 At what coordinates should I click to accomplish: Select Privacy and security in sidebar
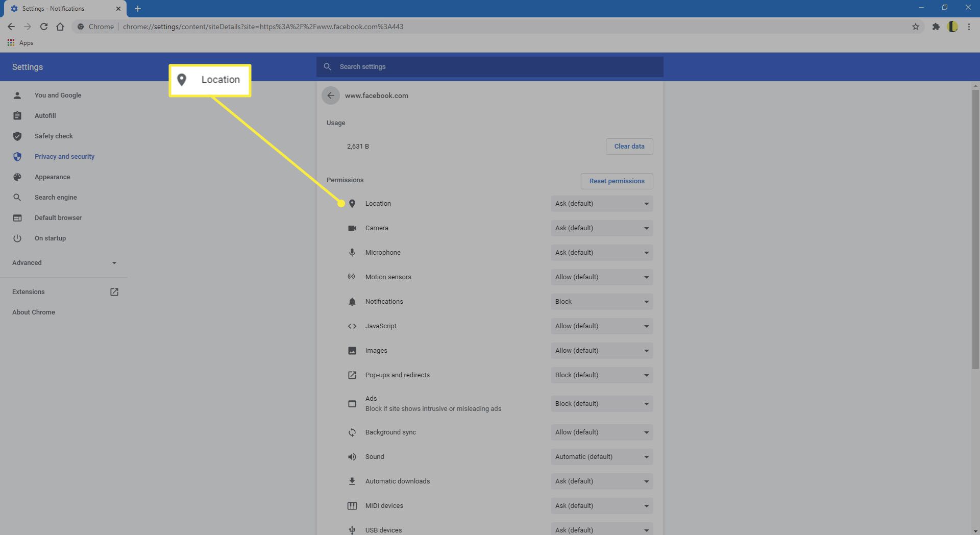point(64,157)
